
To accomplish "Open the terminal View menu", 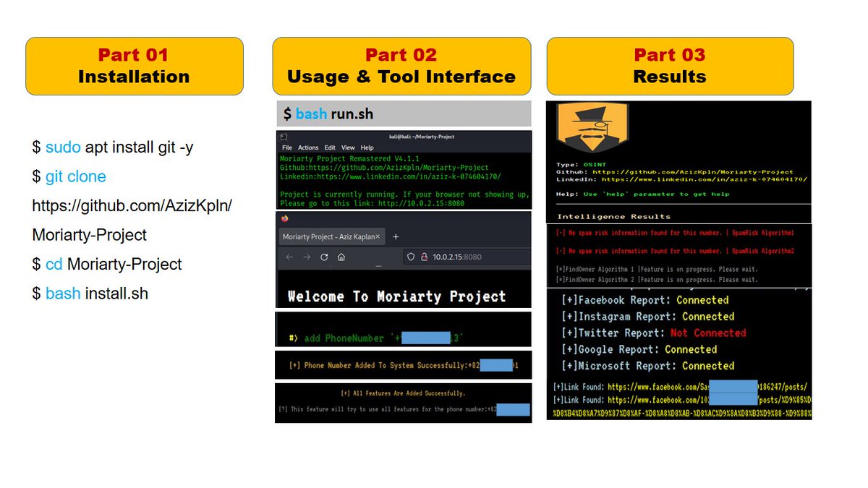I will pyautogui.click(x=348, y=147).
